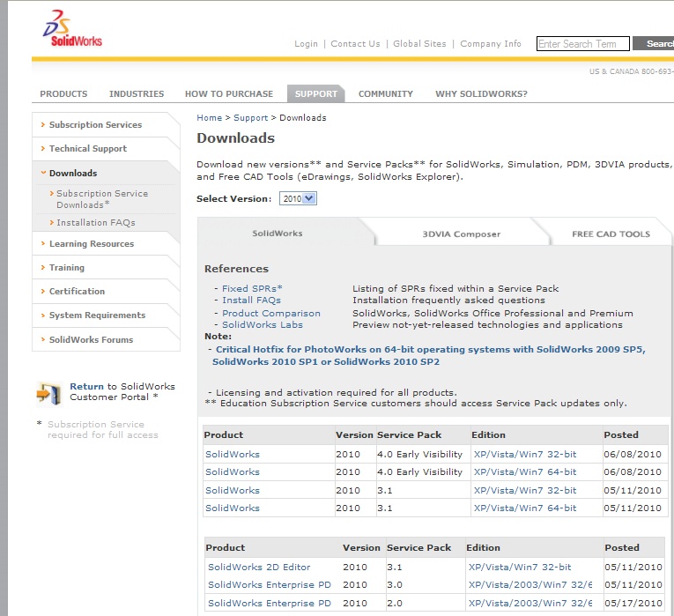Click the Downloads page heading
Image resolution: width=674 pixels, height=616 pixels.
tap(235, 138)
